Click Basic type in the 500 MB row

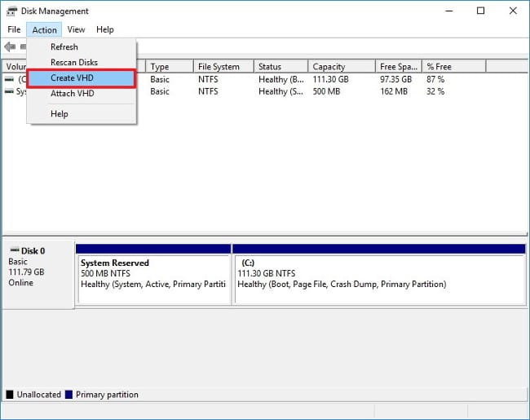pyautogui.click(x=160, y=91)
